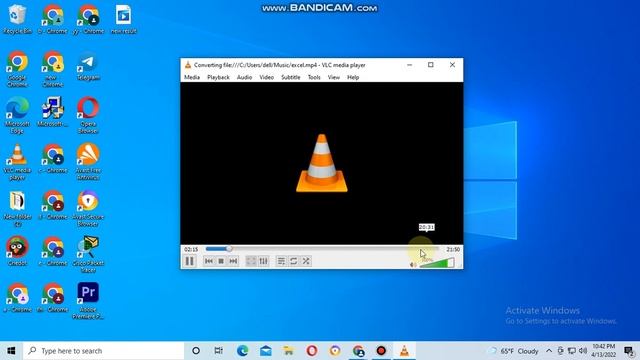Select the Recycle Bin desktop icon

tap(17, 19)
